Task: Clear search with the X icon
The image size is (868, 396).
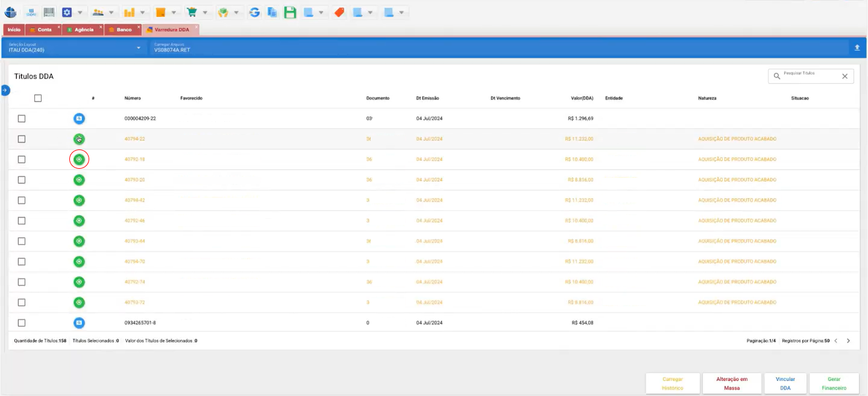Action: 844,76
